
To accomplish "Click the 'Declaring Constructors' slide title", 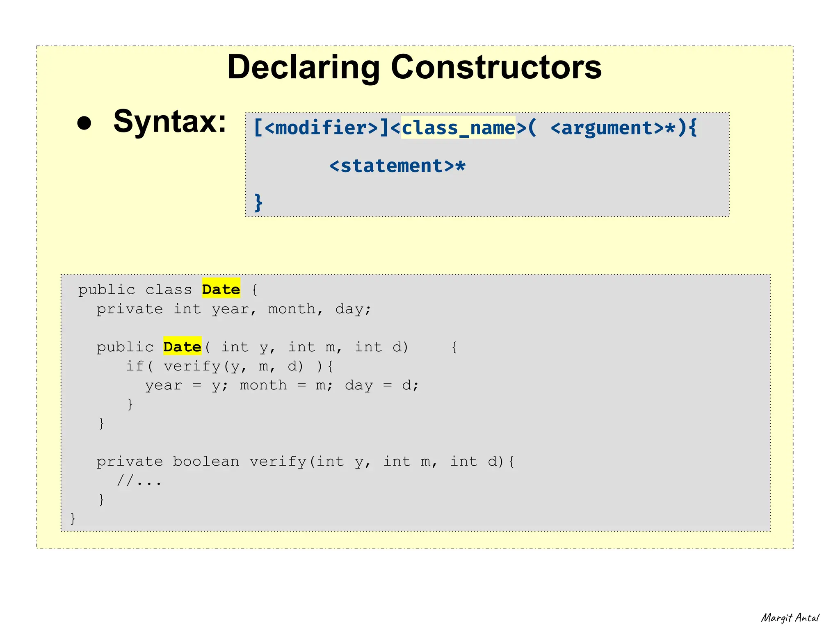I will coord(414,67).
